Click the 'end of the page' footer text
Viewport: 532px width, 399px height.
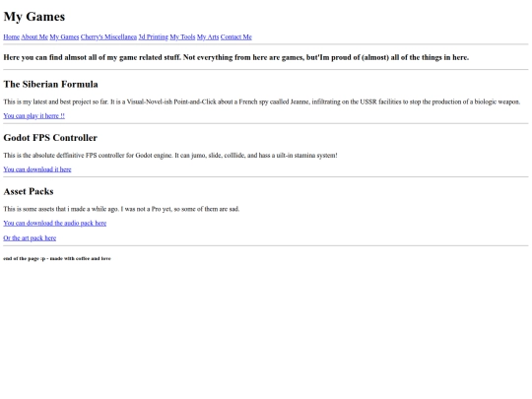[57, 258]
